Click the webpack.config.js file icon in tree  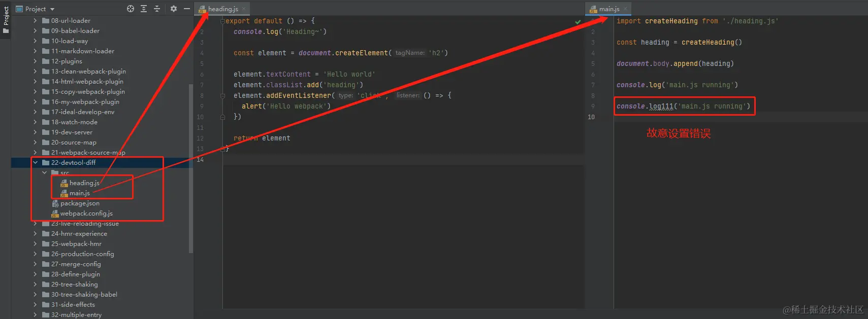pos(55,214)
